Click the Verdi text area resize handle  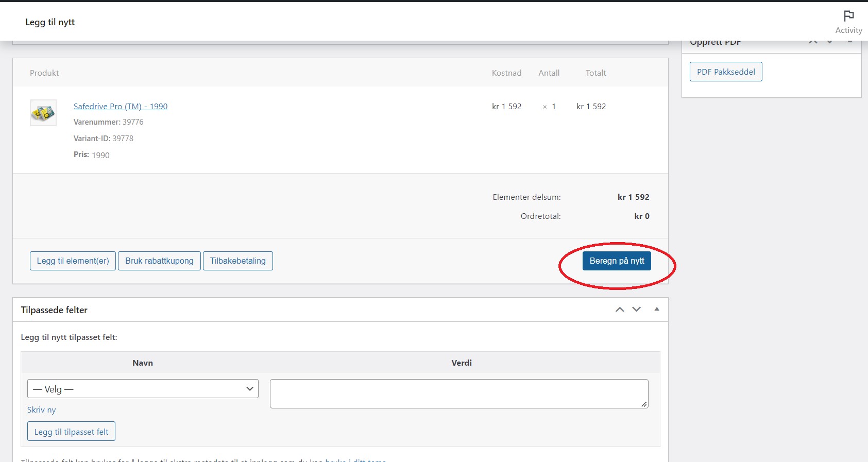click(644, 404)
